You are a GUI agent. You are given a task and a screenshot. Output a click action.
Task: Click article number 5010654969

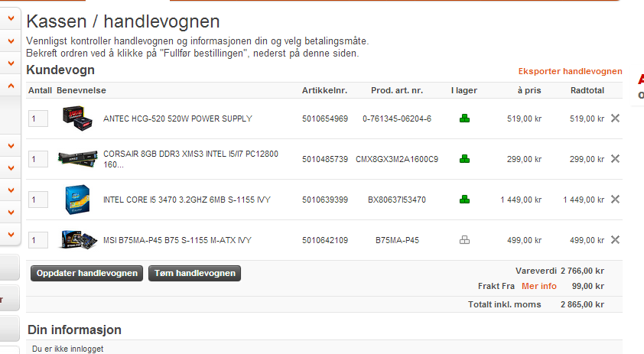point(325,119)
